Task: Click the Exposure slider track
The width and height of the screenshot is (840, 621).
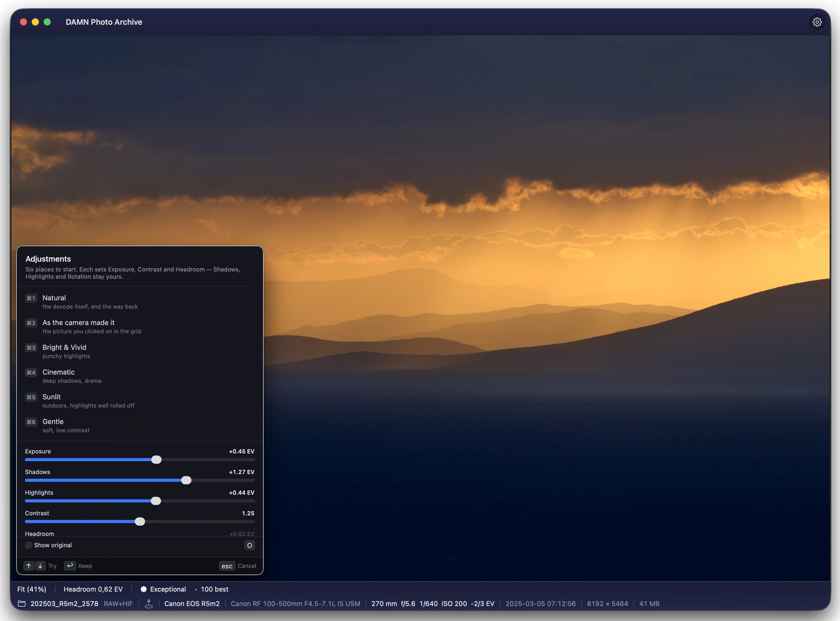Action: (140, 460)
